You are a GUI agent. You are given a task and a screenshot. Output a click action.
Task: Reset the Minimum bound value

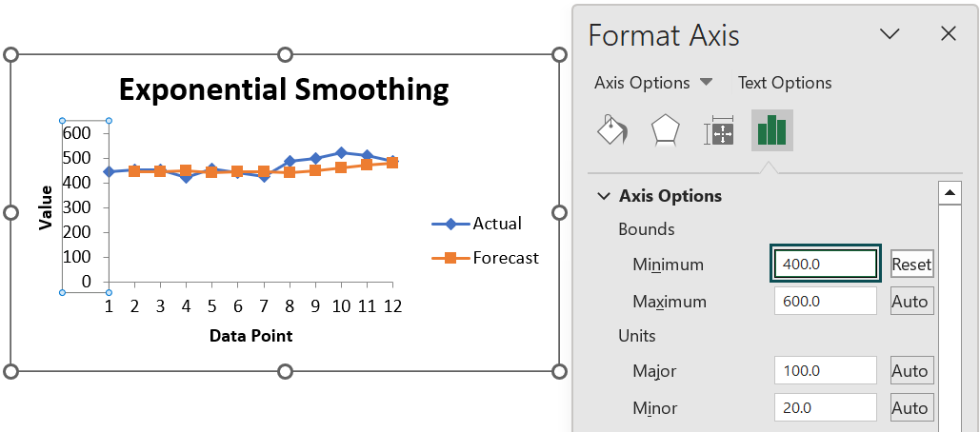click(911, 264)
